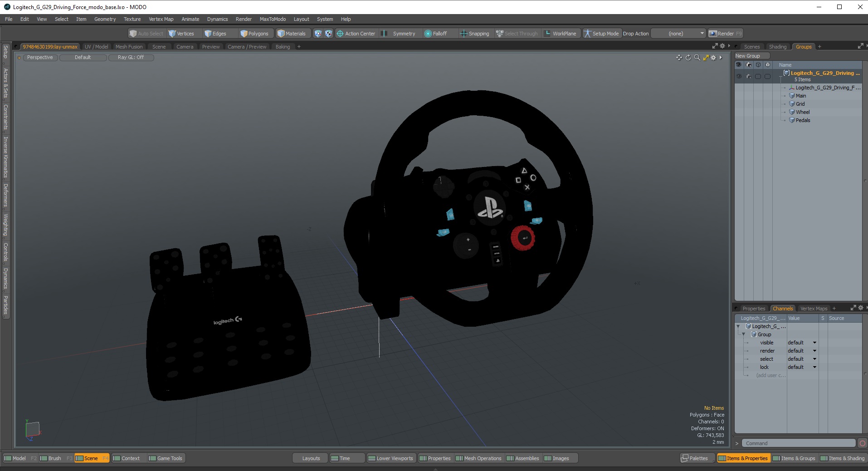Choose Materials selection mode
Viewport: 868px width, 471px height.
(292, 34)
